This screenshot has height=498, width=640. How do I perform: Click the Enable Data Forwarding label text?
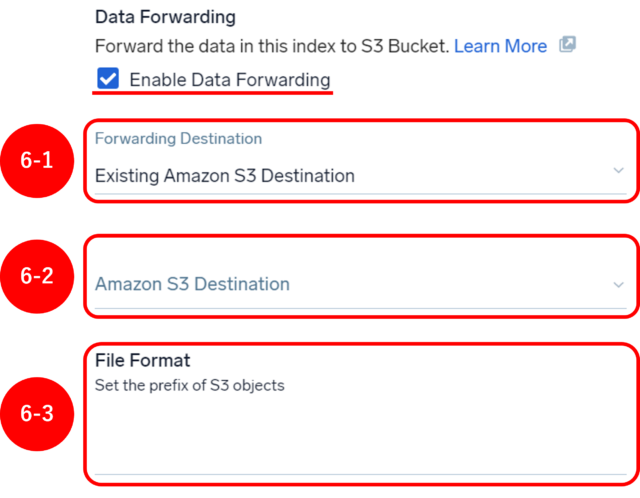[x=230, y=80]
